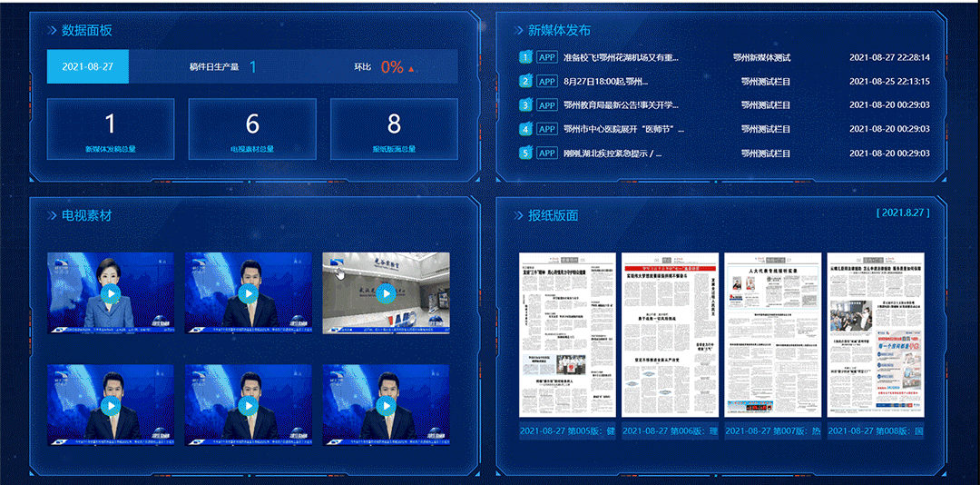Open the building exterior video thumbnail

point(387,292)
